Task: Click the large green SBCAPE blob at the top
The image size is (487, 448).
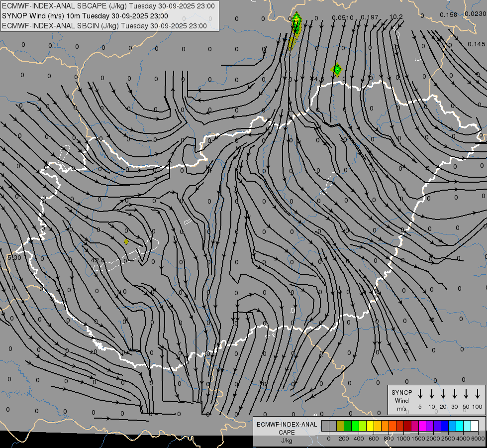Action: [x=296, y=24]
